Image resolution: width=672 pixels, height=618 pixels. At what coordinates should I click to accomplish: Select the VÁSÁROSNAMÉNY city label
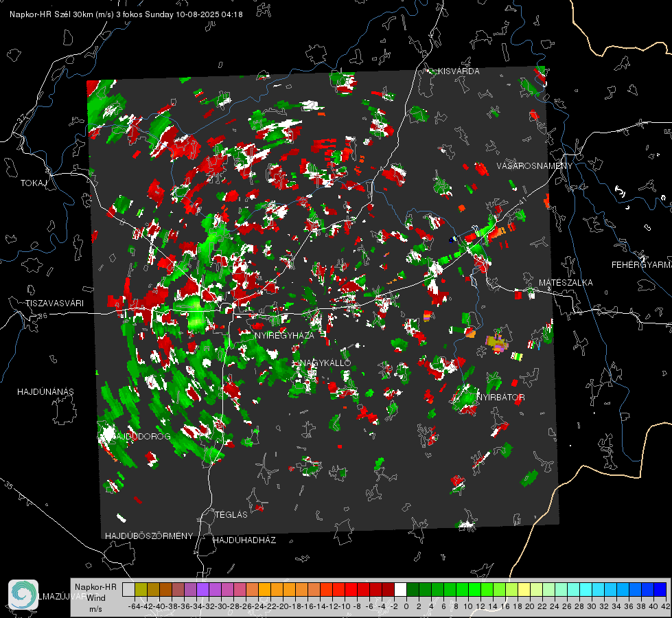click(535, 166)
